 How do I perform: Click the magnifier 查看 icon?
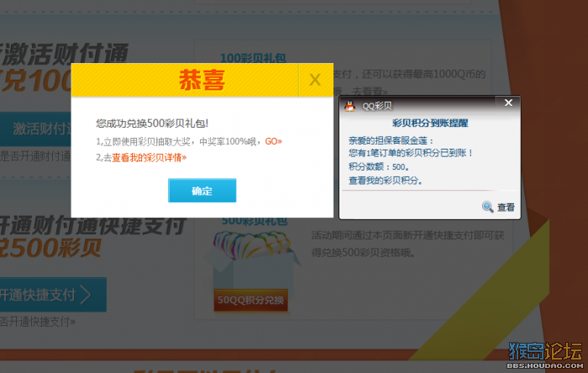tap(487, 207)
